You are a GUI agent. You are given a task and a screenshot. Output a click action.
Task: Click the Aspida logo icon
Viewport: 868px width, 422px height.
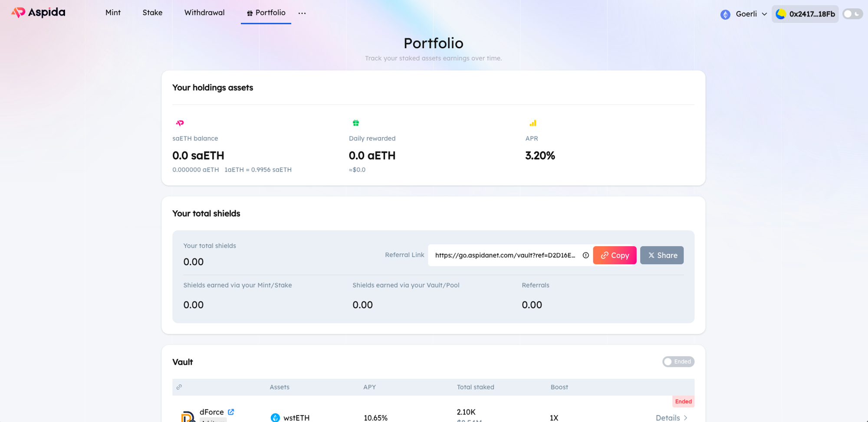[18, 13]
